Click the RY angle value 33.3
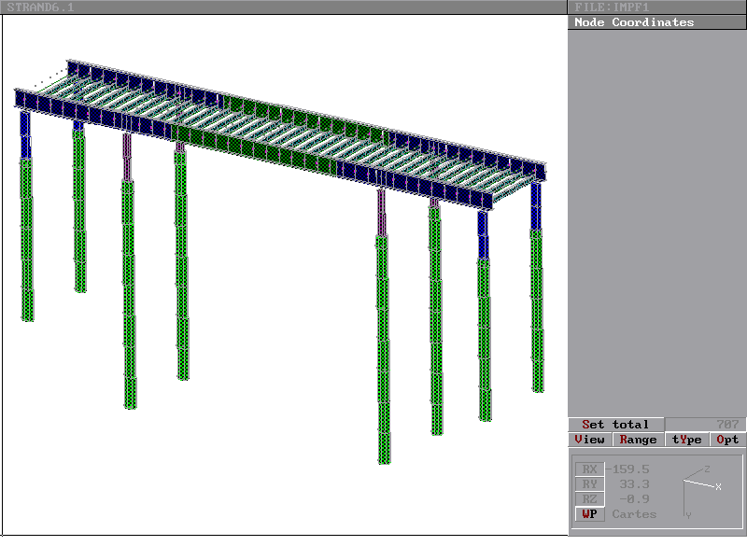The image size is (747, 560). pyautogui.click(x=634, y=484)
